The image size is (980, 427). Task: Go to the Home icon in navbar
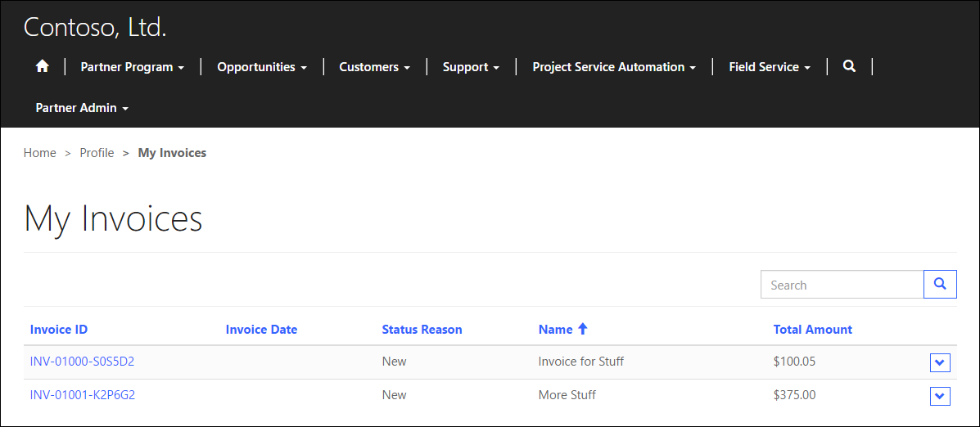[x=43, y=66]
